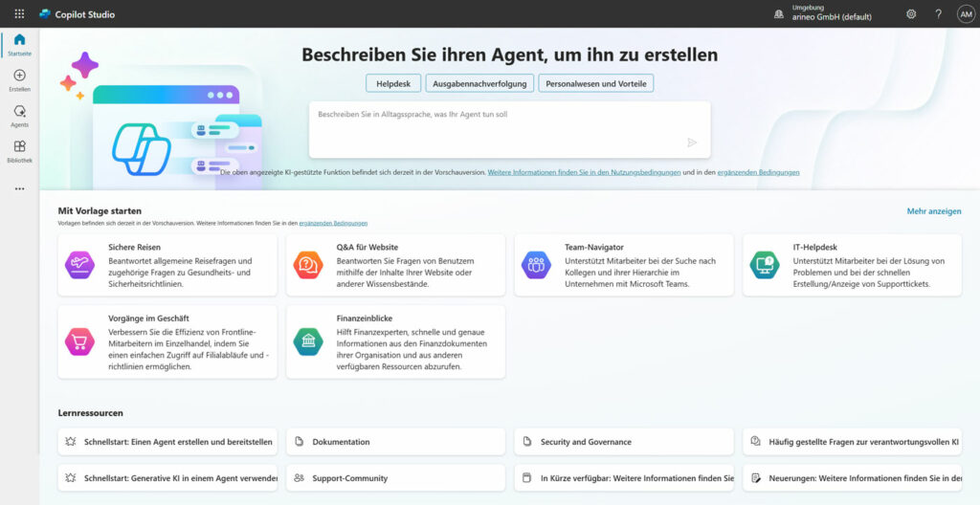Click the Support-Community people icon
The height and width of the screenshot is (505, 980).
(x=299, y=478)
